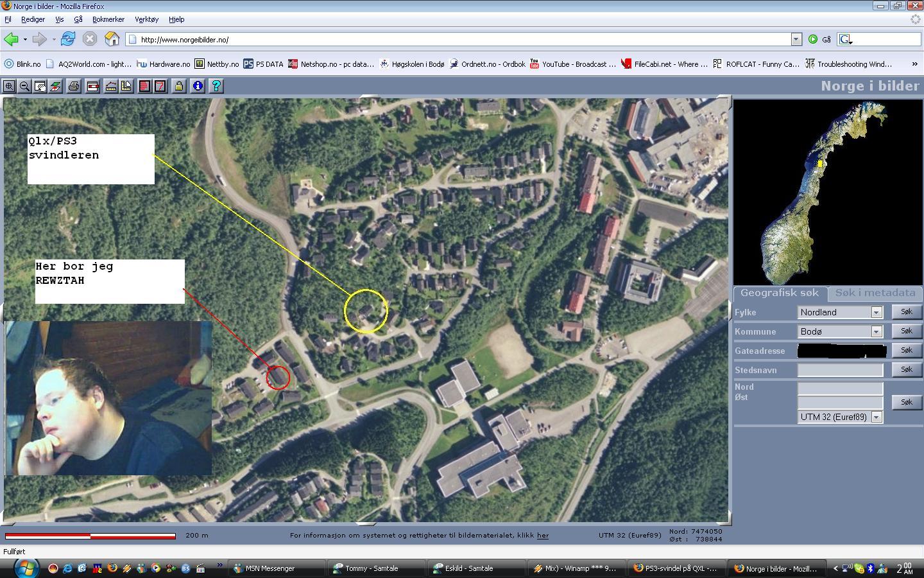Click Søk button next to Gateadresse
924x578 pixels.
click(907, 350)
